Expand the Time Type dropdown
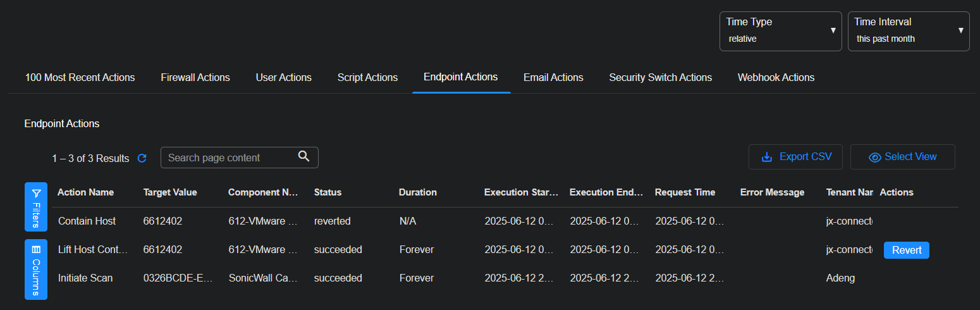This screenshot has height=310, width=980. pyautogui.click(x=780, y=30)
